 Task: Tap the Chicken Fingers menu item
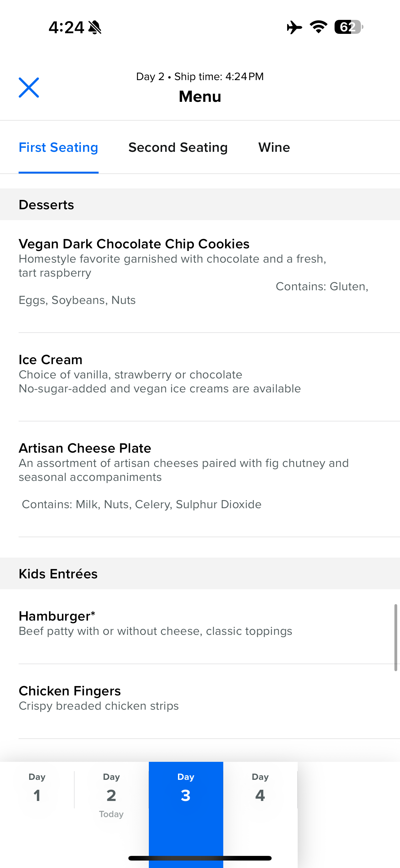(x=70, y=691)
